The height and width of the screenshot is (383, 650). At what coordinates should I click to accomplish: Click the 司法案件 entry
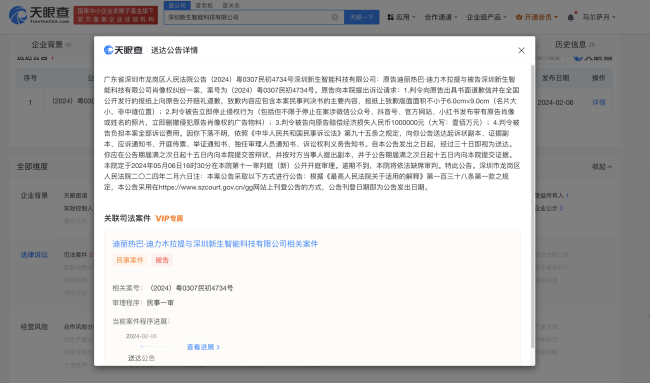click(78, 255)
